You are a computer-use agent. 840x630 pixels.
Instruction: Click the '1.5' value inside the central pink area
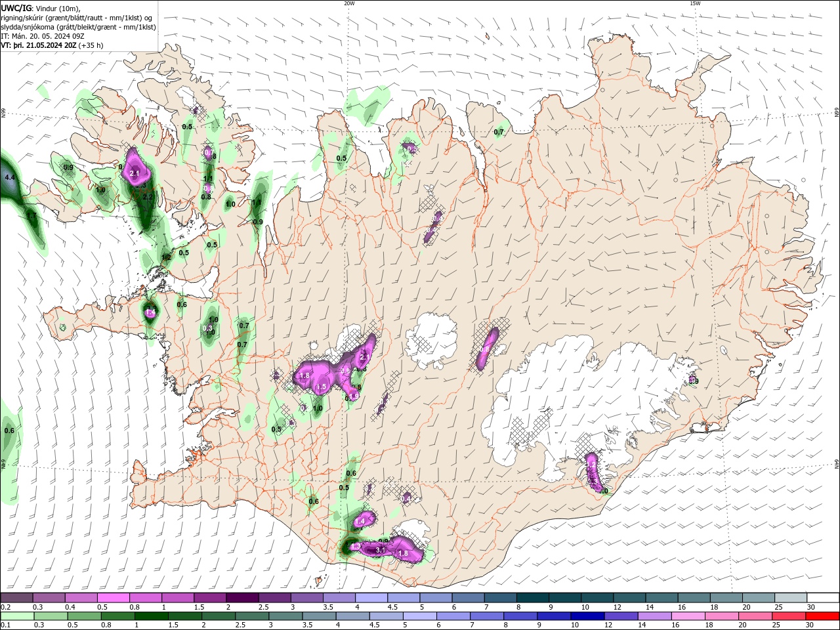point(321,387)
